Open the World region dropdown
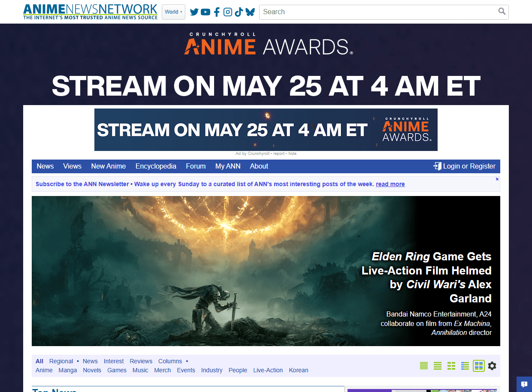532x392 pixels. 173,12
